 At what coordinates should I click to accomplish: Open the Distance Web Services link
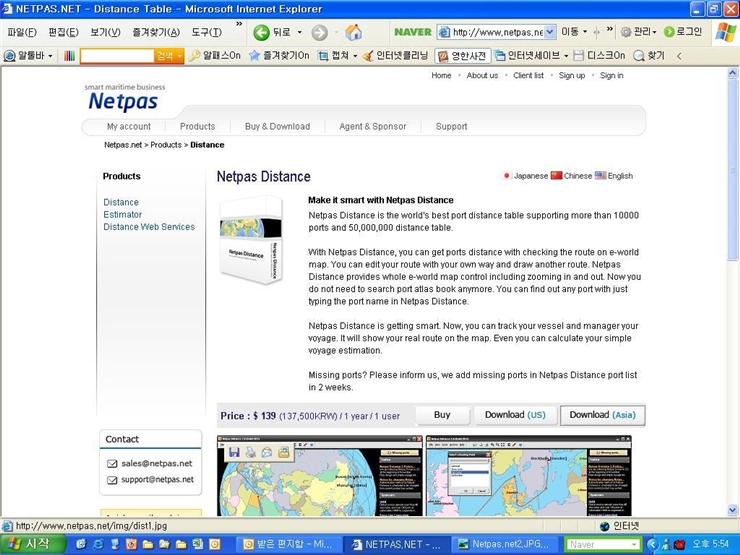pyautogui.click(x=149, y=227)
